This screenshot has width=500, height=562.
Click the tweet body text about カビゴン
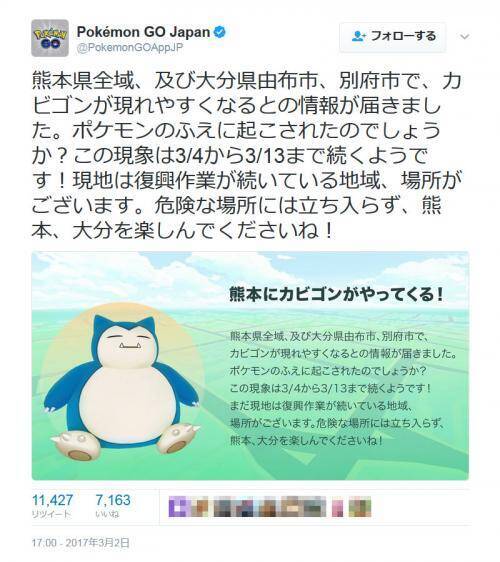point(247,156)
